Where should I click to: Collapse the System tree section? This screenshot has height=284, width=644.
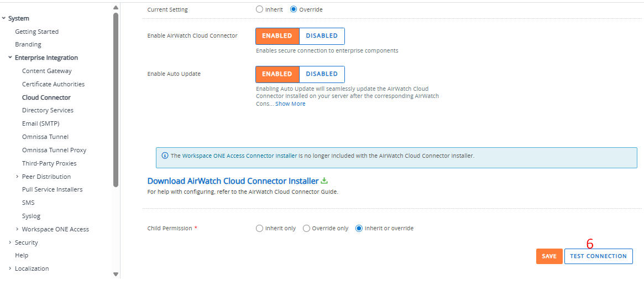point(4,19)
